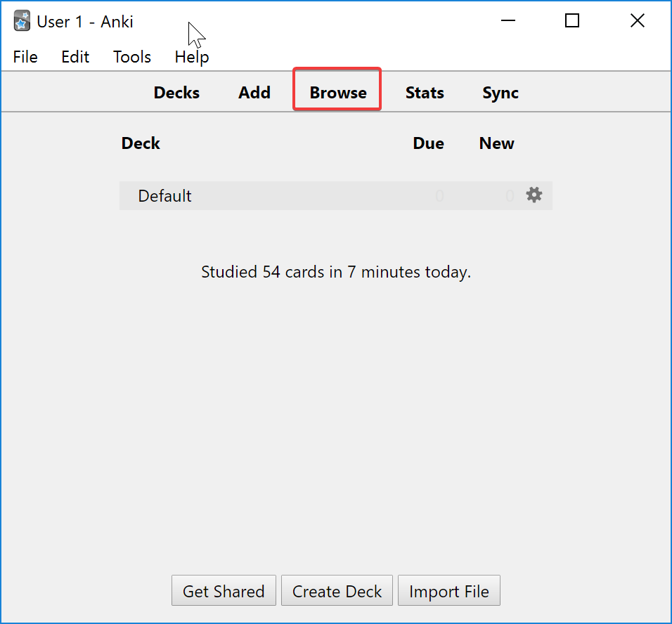
Task: Open the Help menu
Action: [x=192, y=57]
